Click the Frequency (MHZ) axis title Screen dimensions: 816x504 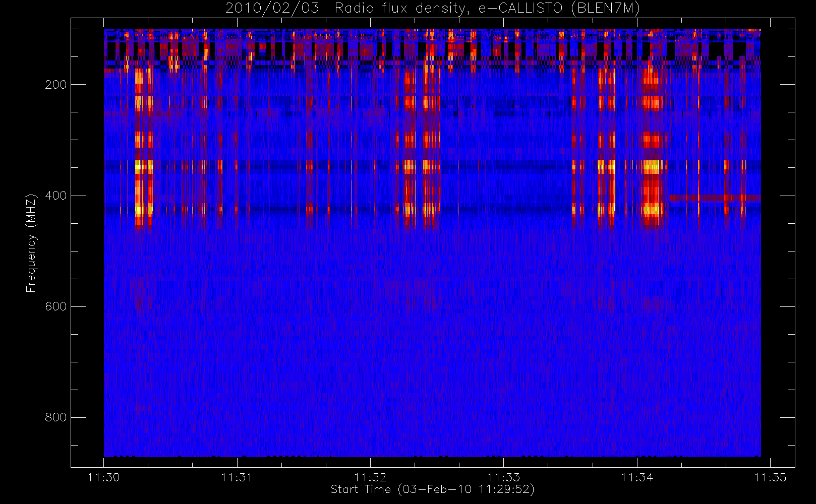tap(31, 243)
